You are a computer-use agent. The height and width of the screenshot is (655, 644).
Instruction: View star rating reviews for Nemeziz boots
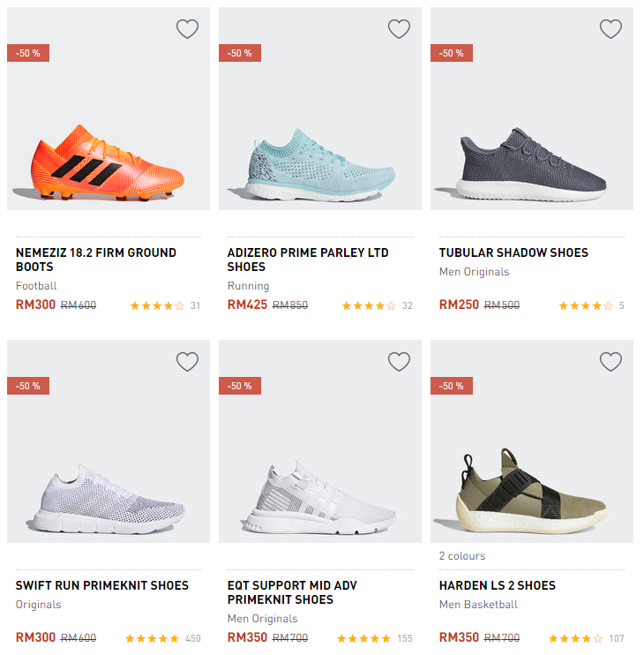point(157,306)
